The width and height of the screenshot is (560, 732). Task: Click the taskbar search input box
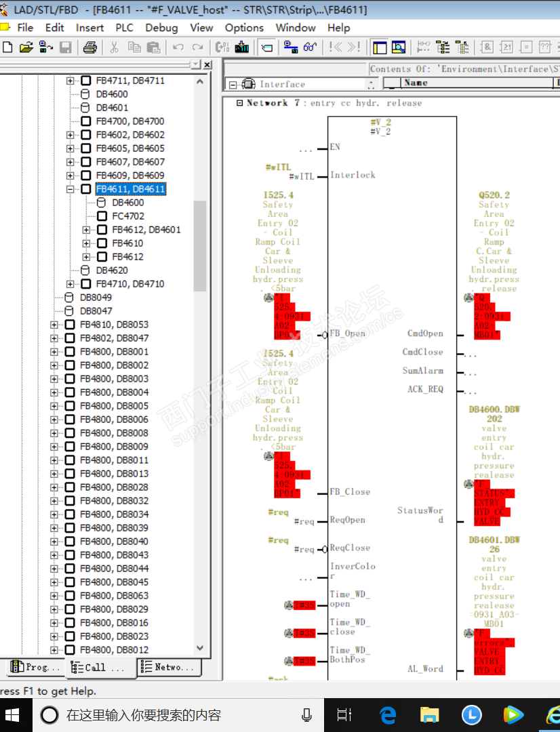[x=178, y=715]
